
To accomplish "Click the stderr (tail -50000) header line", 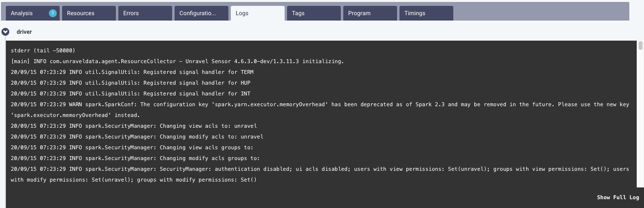I will [x=43, y=50].
